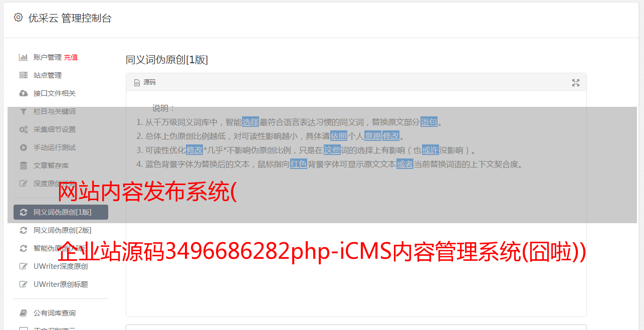The height and width of the screenshot is (330, 644).
Task: Open UWriter深度原创 menu item
Action: pyautogui.click(x=61, y=266)
